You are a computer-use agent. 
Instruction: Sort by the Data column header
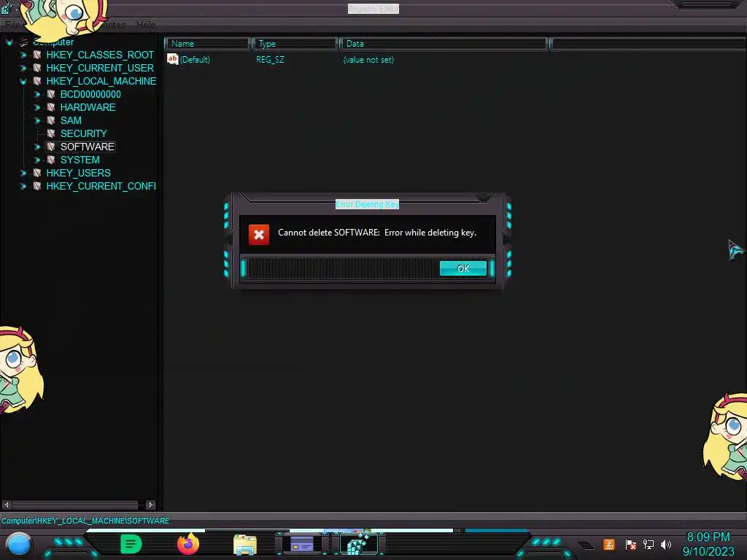click(x=444, y=44)
